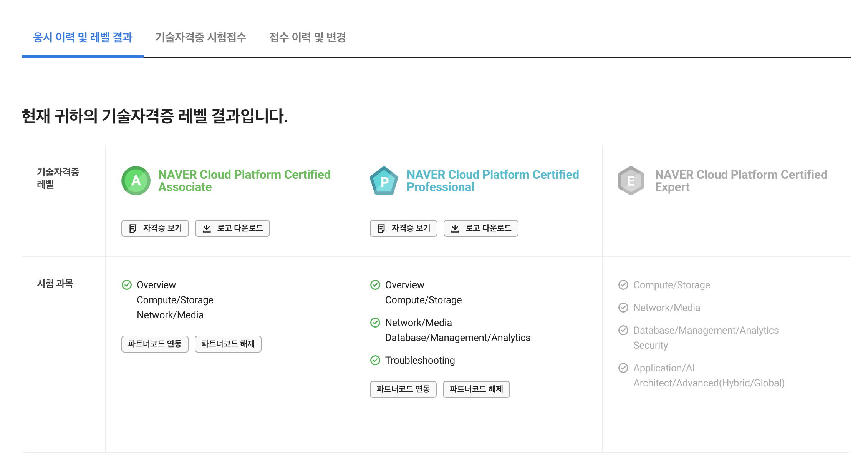Screen dimensions: 868x469
Task: Click the green Associate 'A' badge icon
Action: (136, 181)
